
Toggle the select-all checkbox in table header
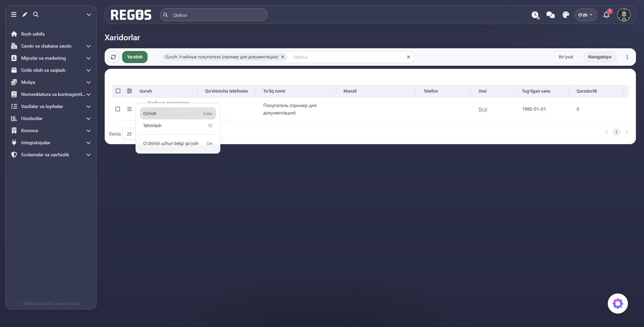[118, 91]
